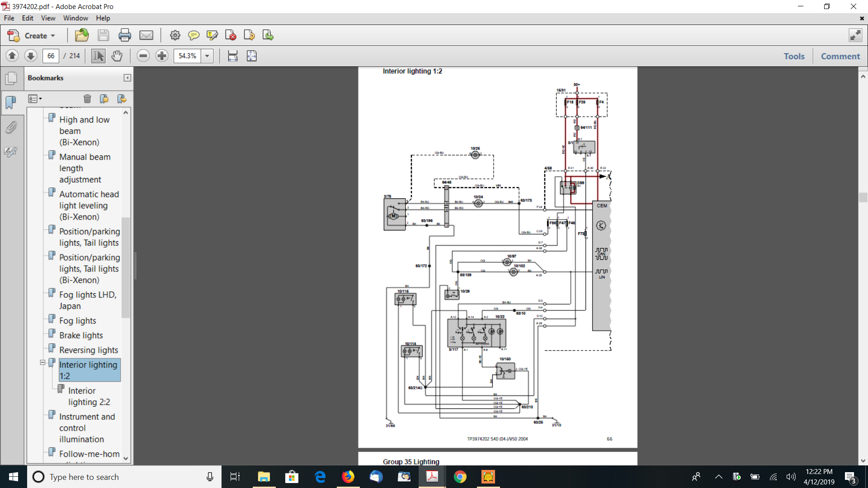The width and height of the screenshot is (868, 488).
Task: Click the delete bookmark trash icon
Action: point(87,99)
